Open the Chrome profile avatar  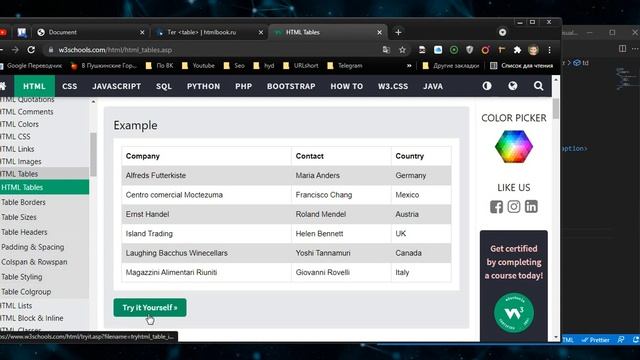pyautogui.click(x=533, y=50)
